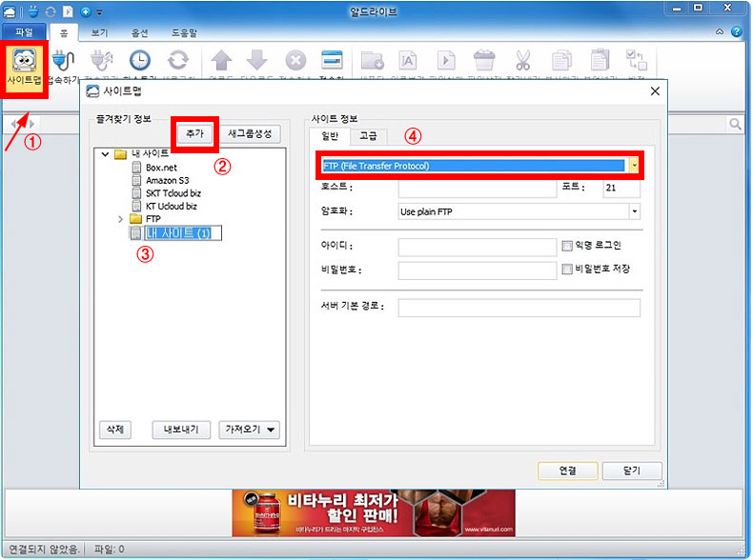753x560 pixels.
Task: Expand the FTP folder in tree
Action: 120,219
